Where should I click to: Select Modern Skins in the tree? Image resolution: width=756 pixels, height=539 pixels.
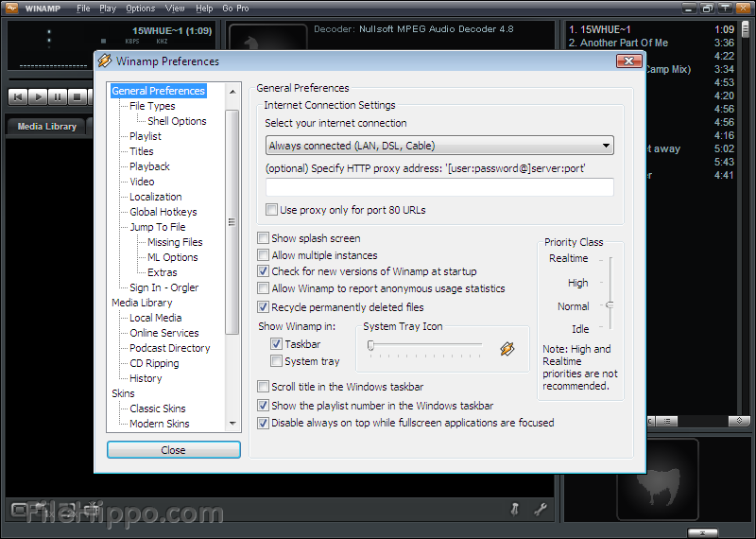[160, 424]
